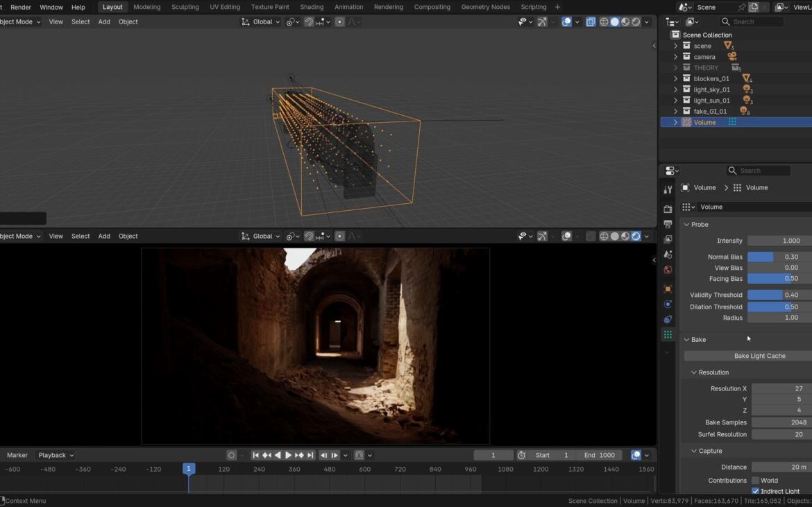
Task: Toggle proportional editing in top viewport header
Action: click(339, 22)
